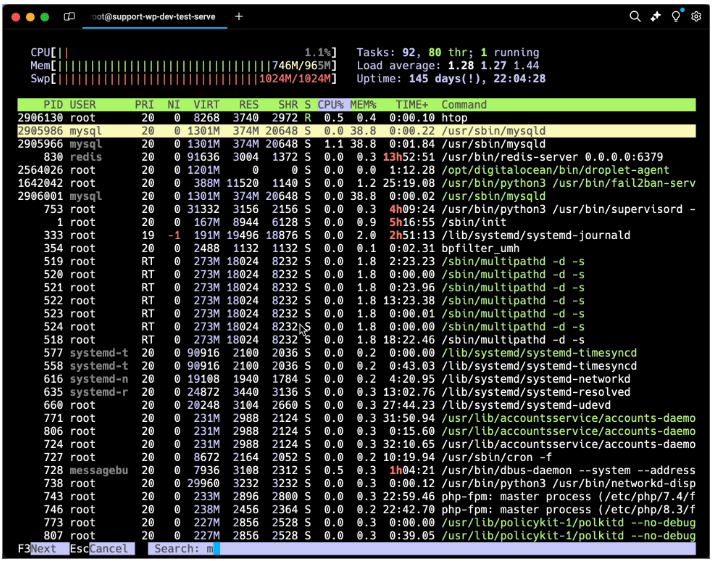Viewport: 712px width, 561px height.
Task: Select php-fpm 8.3 master process row
Action: 356,510
